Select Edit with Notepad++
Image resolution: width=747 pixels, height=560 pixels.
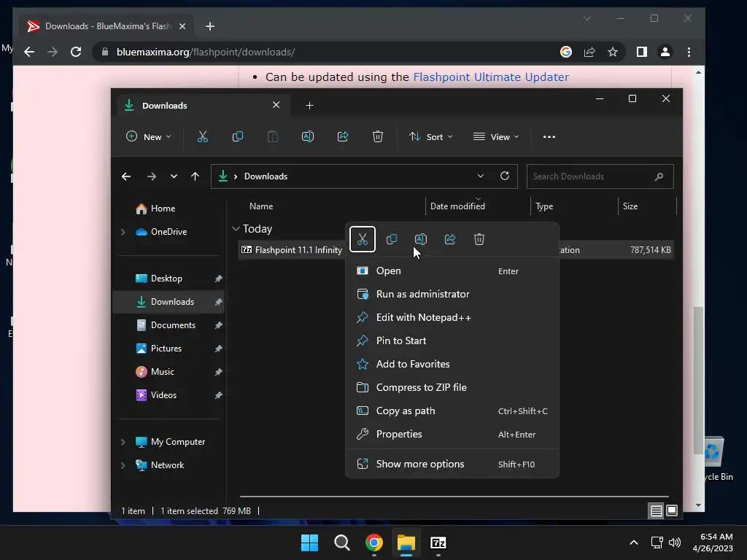[452, 318]
